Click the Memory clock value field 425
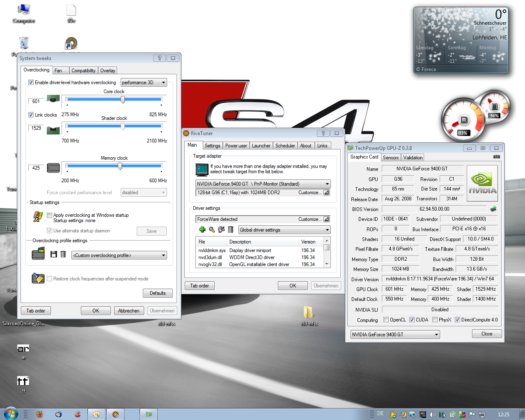Image resolution: width=525 pixels, height=420 pixels. tap(36, 168)
